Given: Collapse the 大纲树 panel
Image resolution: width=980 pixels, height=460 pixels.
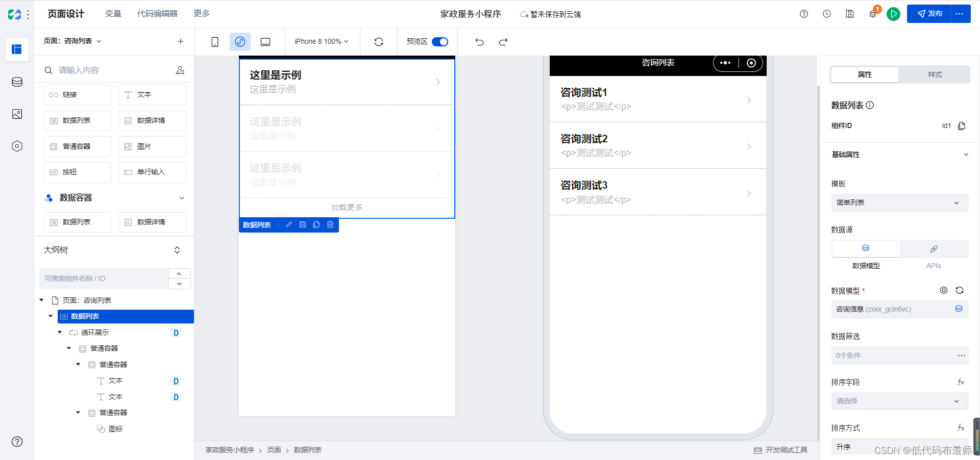Looking at the screenshot, I should click(x=177, y=250).
